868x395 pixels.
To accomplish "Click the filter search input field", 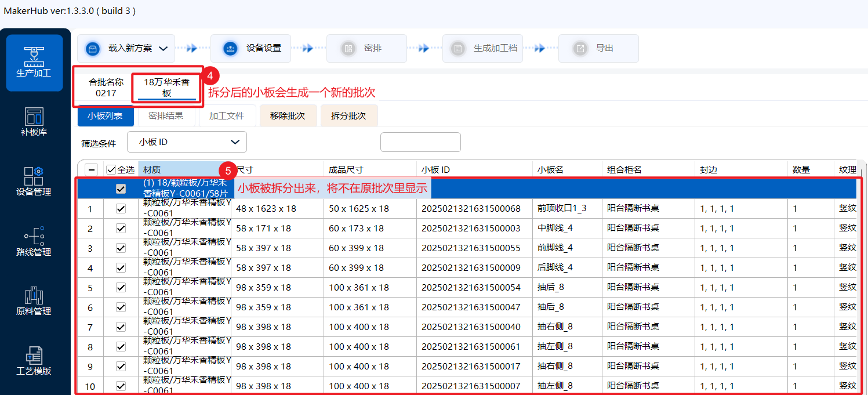I will [420, 142].
